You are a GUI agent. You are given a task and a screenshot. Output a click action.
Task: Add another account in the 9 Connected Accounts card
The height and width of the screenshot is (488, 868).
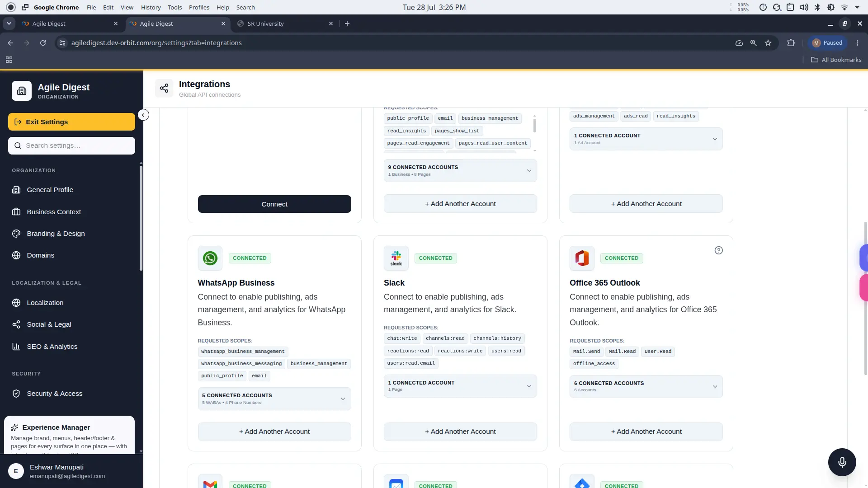(x=460, y=204)
